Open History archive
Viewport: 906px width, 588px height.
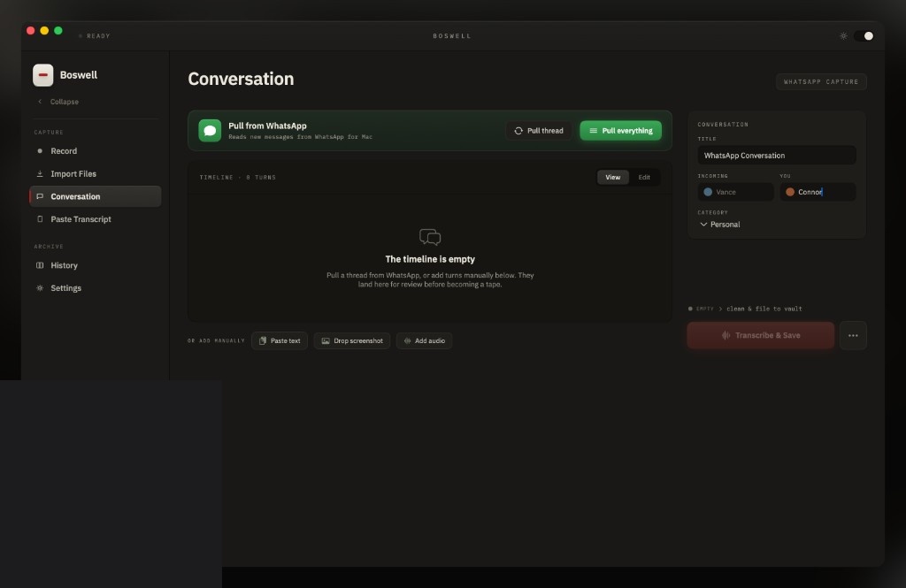95,265
